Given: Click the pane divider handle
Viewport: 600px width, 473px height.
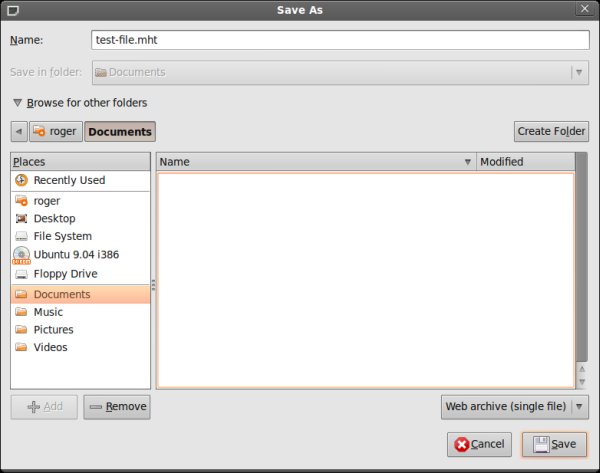Looking at the screenshot, I should tap(153, 285).
